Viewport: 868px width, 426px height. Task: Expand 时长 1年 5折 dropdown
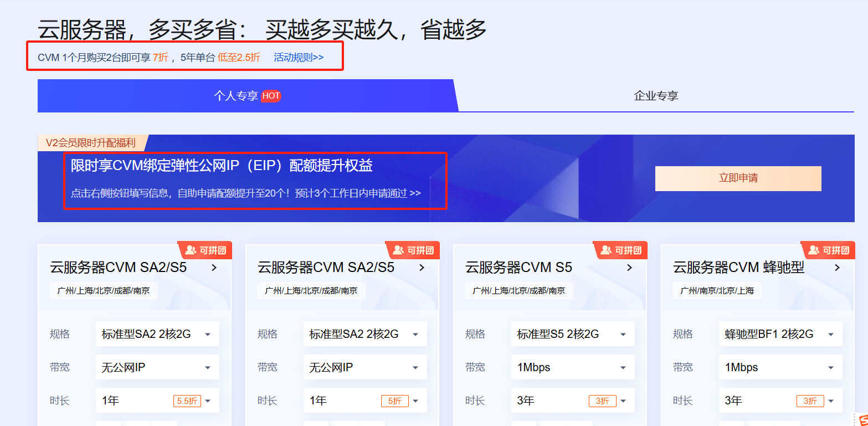click(x=365, y=401)
